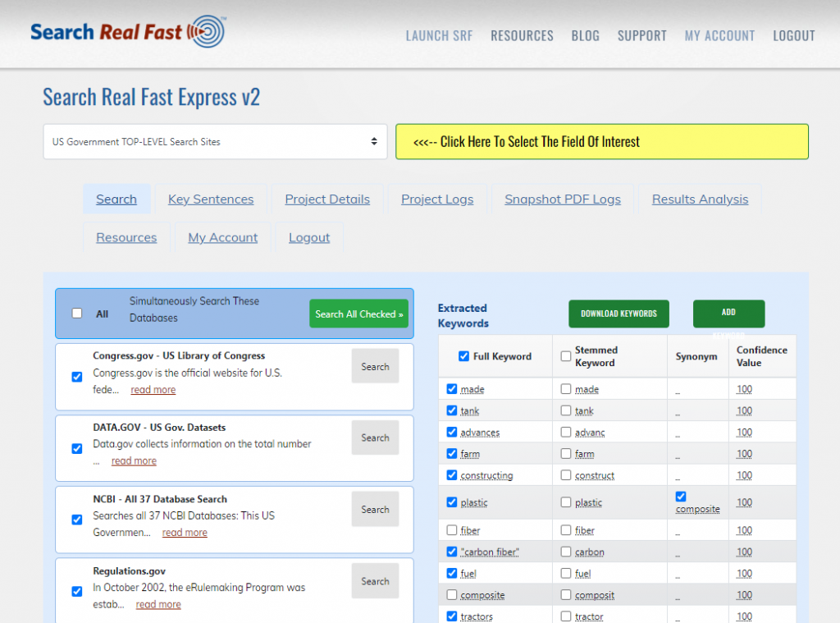Open BLOG in top navigation
The height and width of the screenshot is (623, 840).
pos(585,36)
